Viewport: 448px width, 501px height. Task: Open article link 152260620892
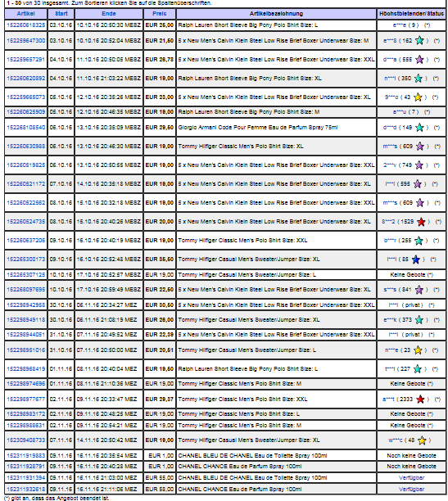[x=26, y=79]
